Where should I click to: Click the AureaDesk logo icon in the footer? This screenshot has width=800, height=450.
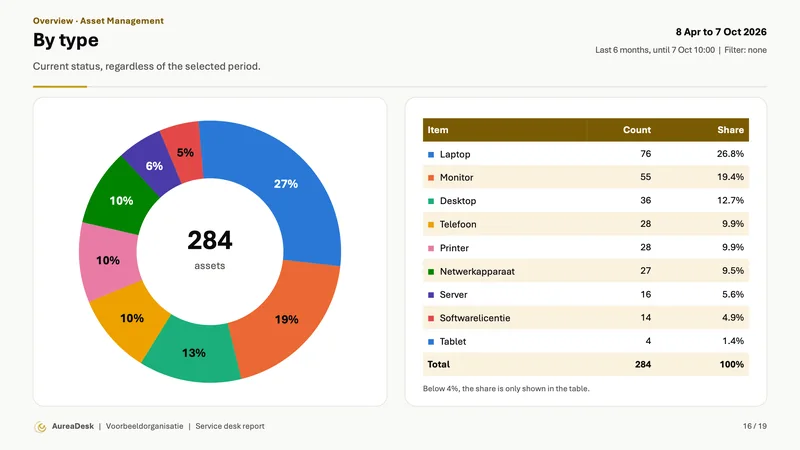coord(40,427)
